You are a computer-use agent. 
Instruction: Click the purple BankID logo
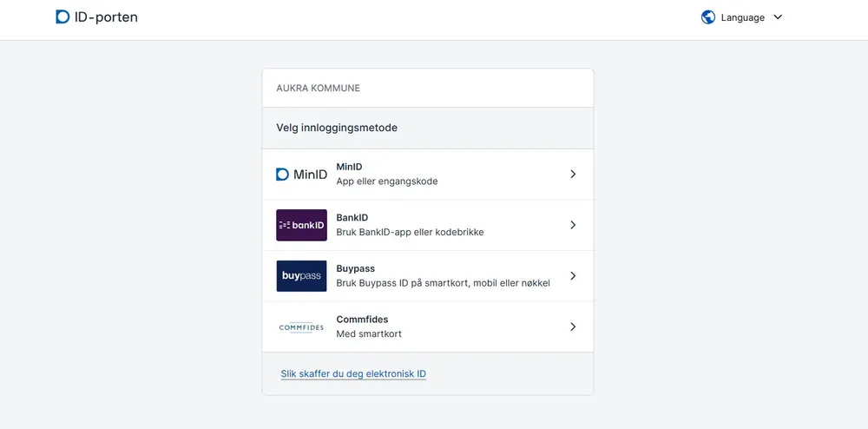pos(301,225)
